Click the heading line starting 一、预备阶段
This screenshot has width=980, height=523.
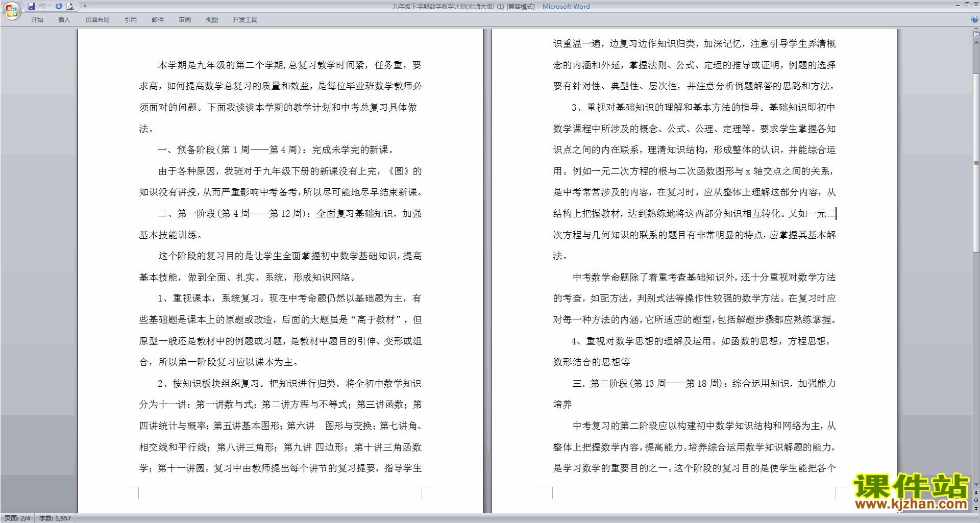point(276,150)
